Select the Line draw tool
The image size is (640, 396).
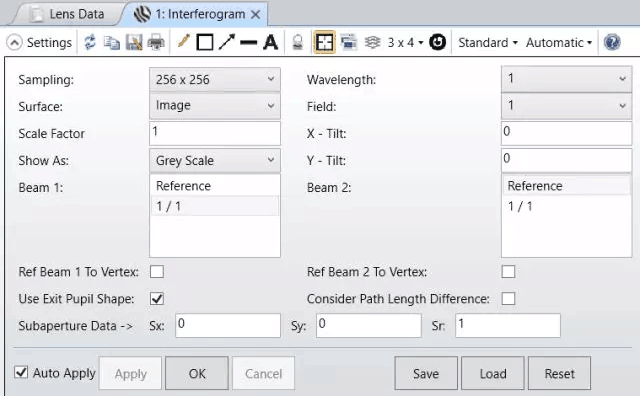pos(248,42)
